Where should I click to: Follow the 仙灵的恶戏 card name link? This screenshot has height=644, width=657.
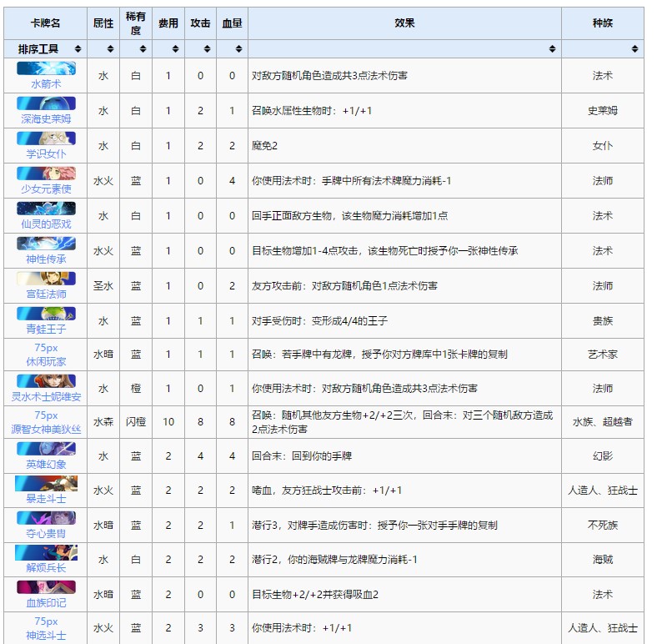tap(46, 224)
